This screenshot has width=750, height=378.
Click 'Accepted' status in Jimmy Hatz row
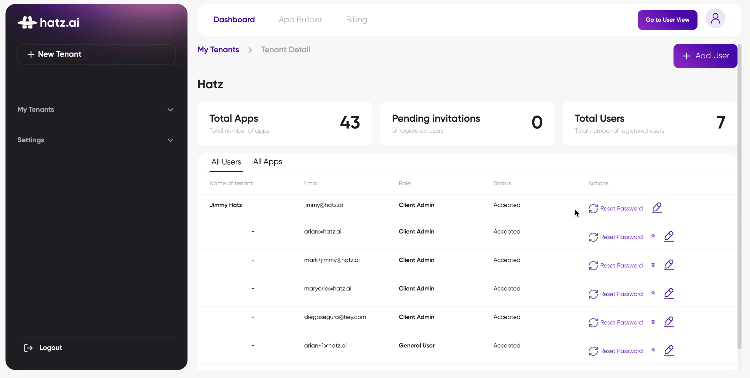click(507, 205)
